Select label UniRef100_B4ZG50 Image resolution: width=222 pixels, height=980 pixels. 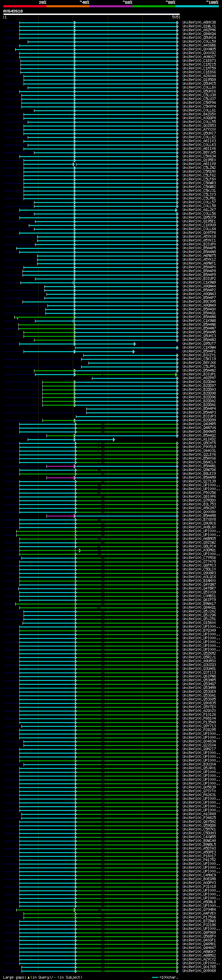(199, 114)
